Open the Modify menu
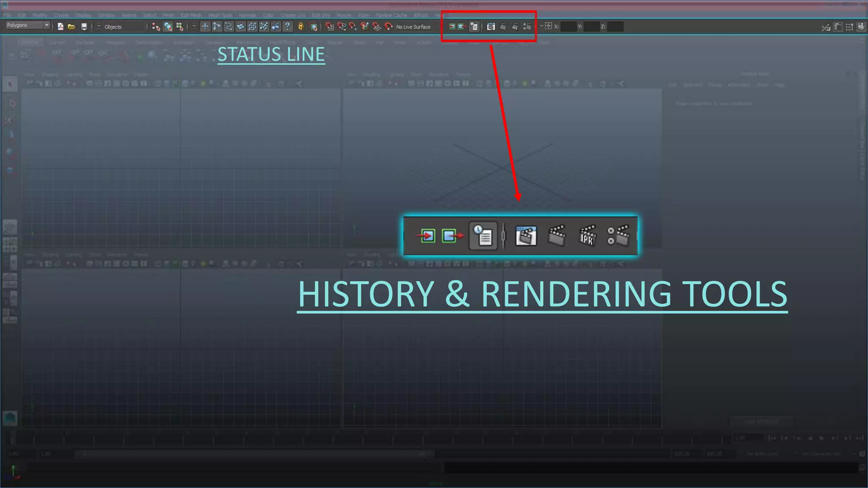Viewport: 868px width, 488px height. (x=40, y=15)
